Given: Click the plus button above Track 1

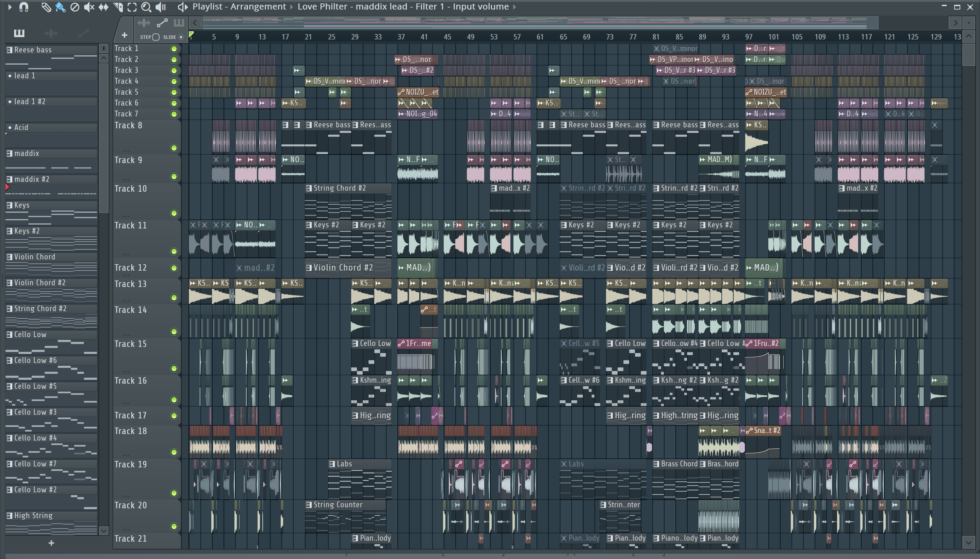Looking at the screenshot, I should 124,35.
